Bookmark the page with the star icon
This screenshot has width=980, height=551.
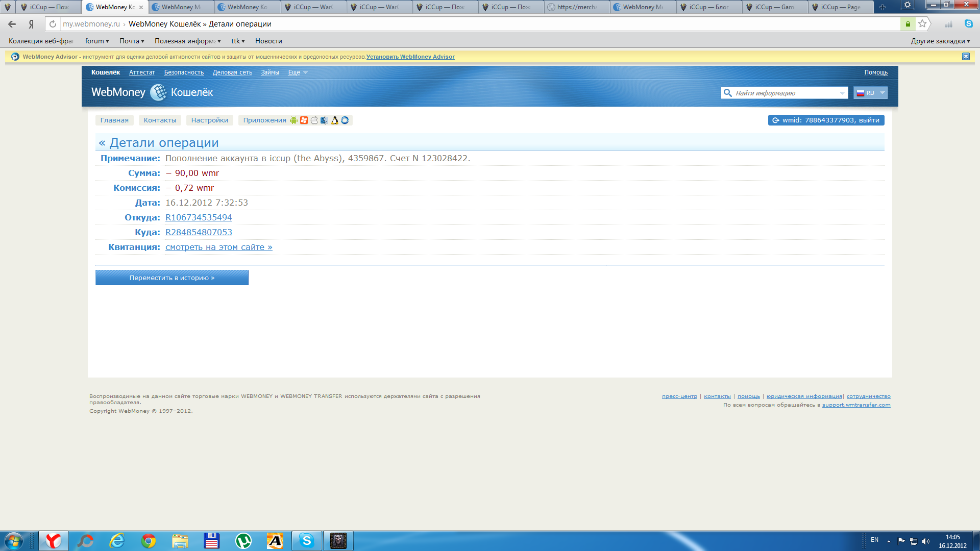tap(922, 23)
